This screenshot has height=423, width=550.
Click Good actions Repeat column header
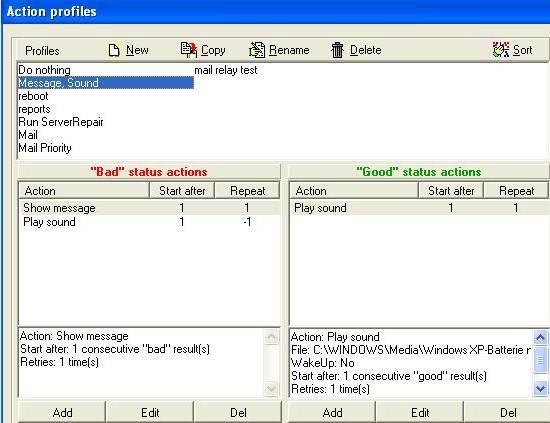click(x=516, y=191)
